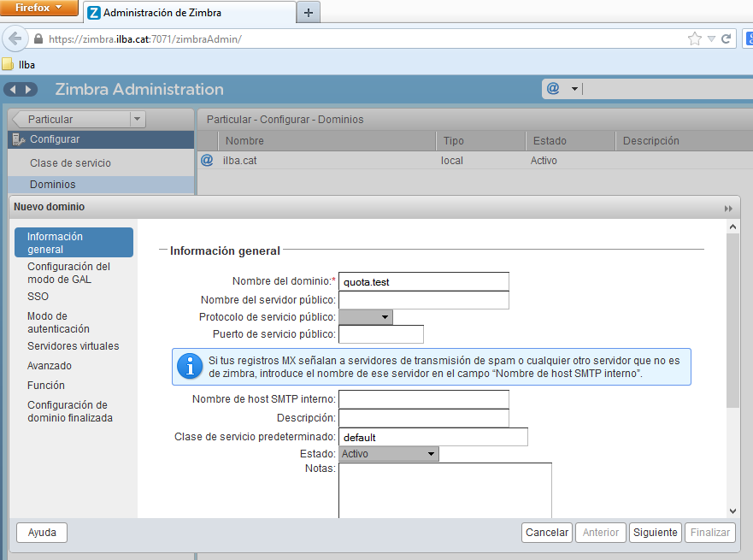The width and height of the screenshot is (753, 560).
Task: Open the Particular navigation dropdown arrow
Action: (138, 119)
